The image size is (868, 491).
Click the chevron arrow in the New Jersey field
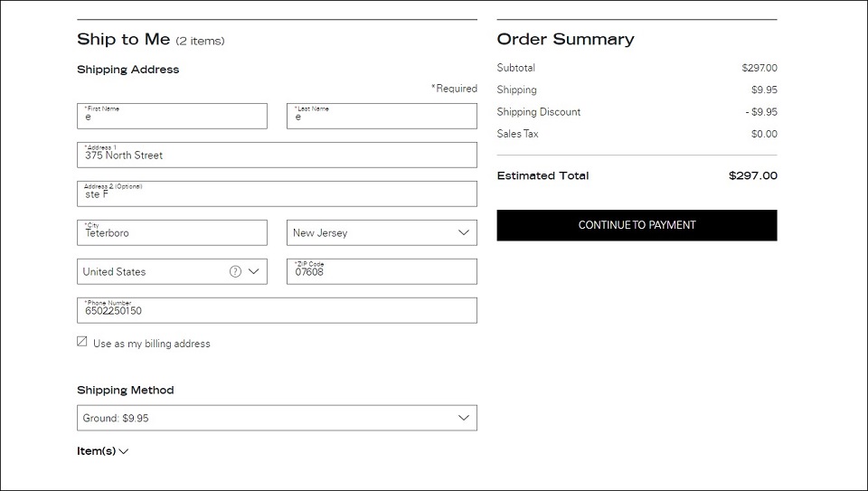pos(464,232)
